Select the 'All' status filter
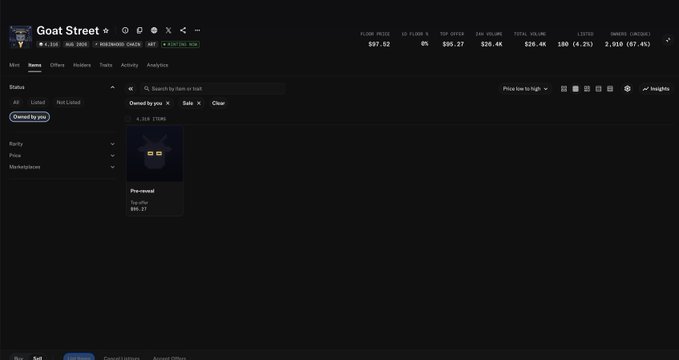 (x=16, y=103)
